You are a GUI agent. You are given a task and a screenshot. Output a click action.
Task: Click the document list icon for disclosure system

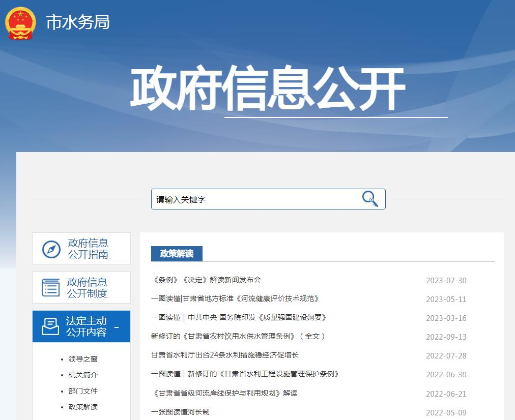point(50,288)
